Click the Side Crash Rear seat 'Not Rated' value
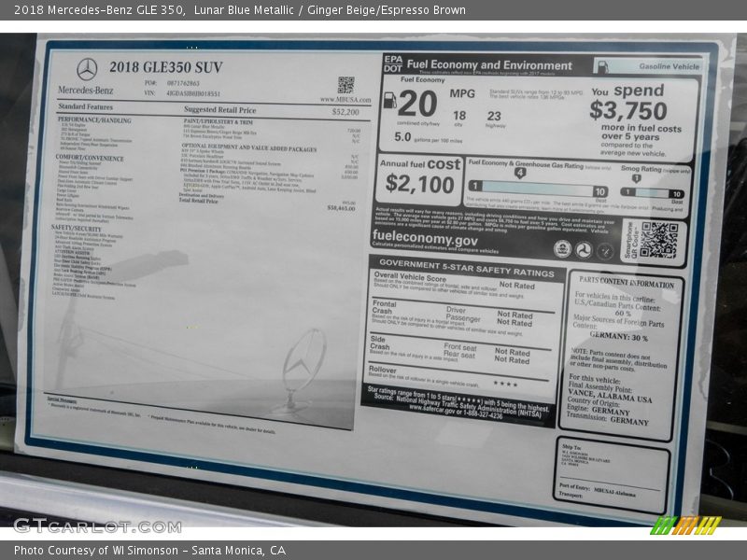Screen dimensions: 747x560 click(x=512, y=359)
